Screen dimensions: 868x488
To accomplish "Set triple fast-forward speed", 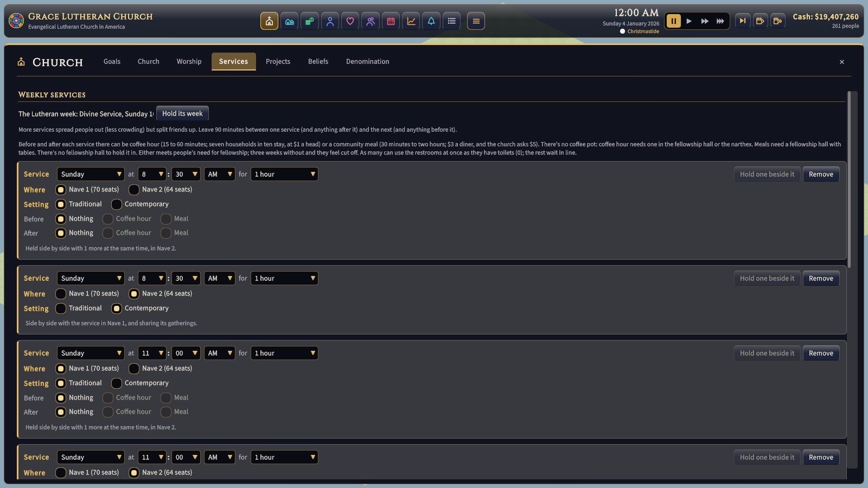I will [x=720, y=21].
